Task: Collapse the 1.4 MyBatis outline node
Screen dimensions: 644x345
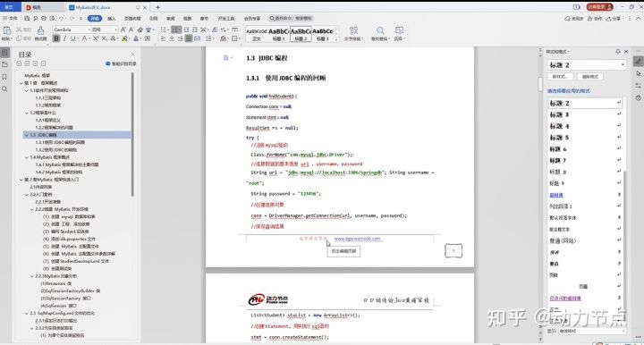Action: 27,157
